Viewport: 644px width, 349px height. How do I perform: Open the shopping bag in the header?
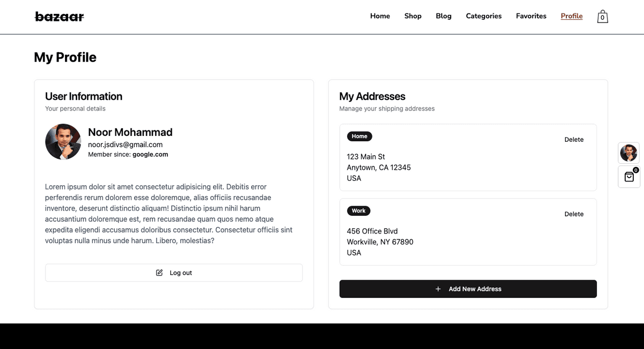click(x=603, y=17)
